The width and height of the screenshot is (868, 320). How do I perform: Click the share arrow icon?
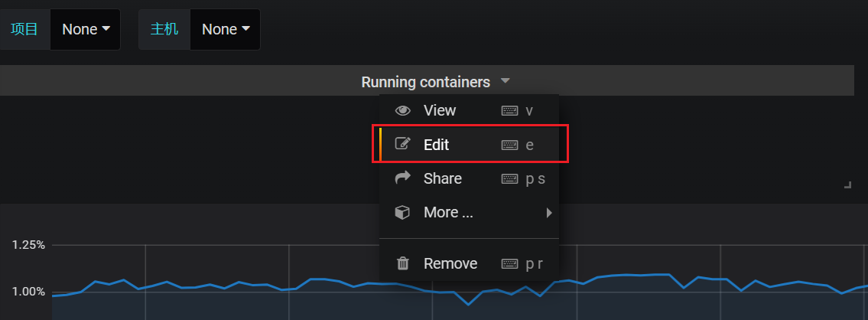(402, 178)
